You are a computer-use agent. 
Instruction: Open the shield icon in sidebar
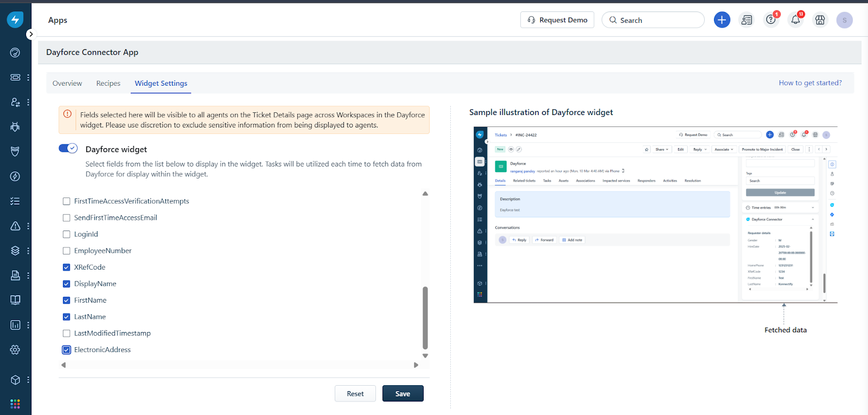click(15, 151)
